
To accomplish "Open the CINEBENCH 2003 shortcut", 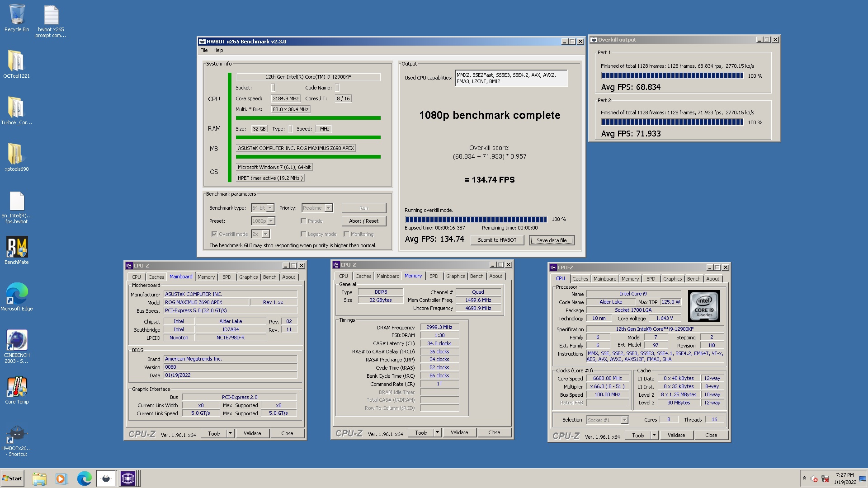I will coord(17,346).
